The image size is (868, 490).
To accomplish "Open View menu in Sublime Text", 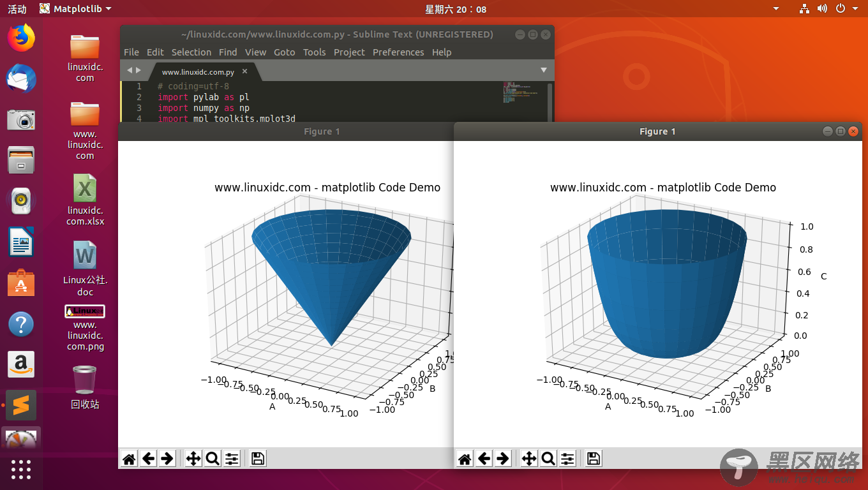I will (x=255, y=52).
